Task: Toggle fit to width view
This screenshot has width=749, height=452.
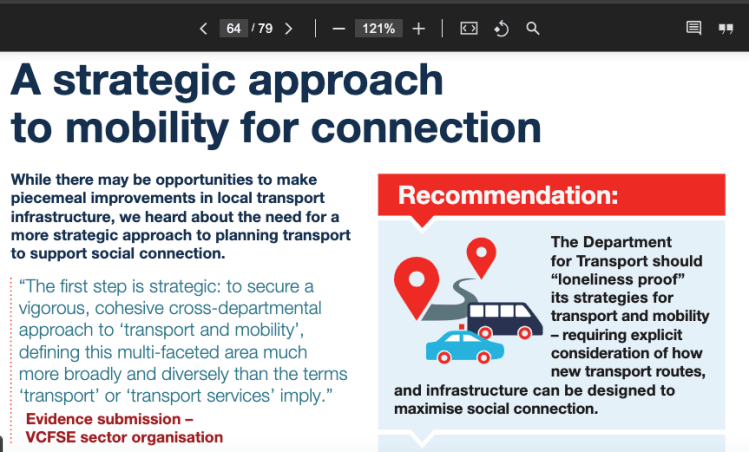Action: click(x=468, y=28)
